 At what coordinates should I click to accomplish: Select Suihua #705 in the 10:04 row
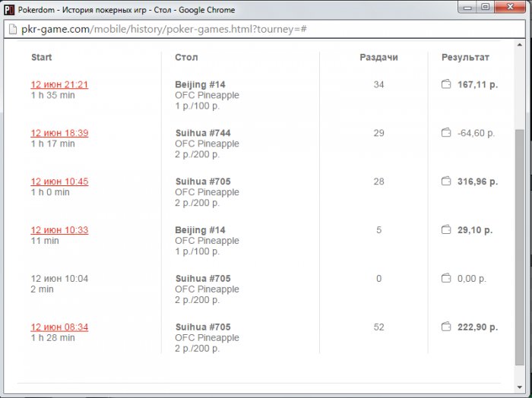pos(203,278)
